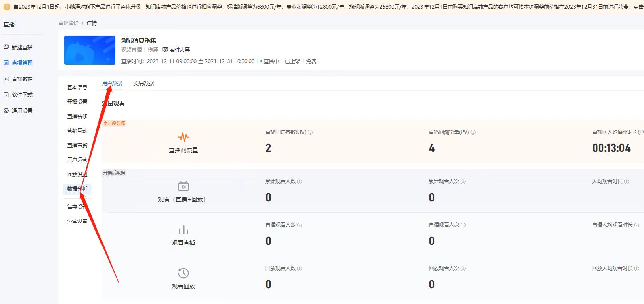Open the 用户运营 section
Viewport: 644px width, 304px height.
click(x=77, y=160)
